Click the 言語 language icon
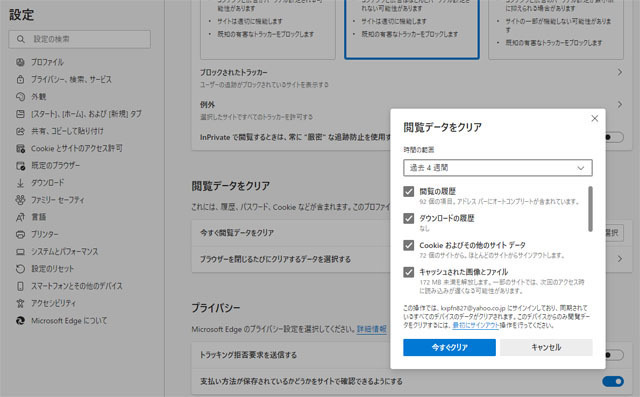The height and width of the screenshot is (397, 640). click(20, 217)
